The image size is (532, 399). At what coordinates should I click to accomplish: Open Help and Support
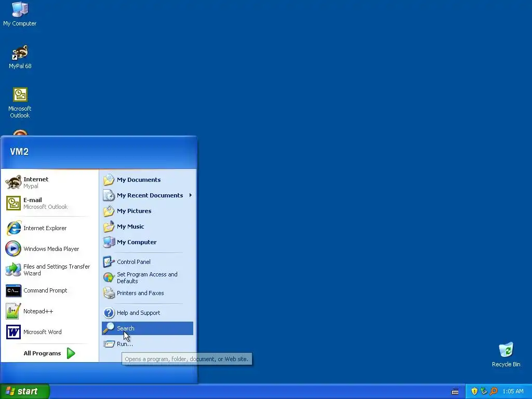click(148, 313)
